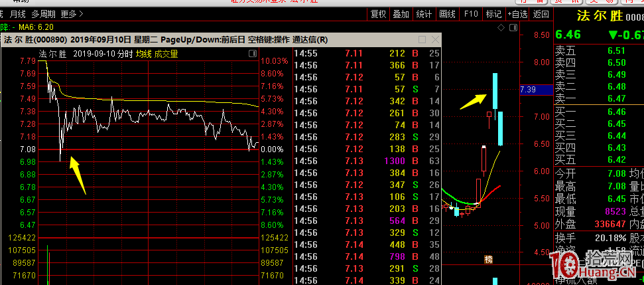The height and width of the screenshot is (285, 644).
Task: Click the 卖三 ask row at 6.49
Action: [x=600, y=75]
